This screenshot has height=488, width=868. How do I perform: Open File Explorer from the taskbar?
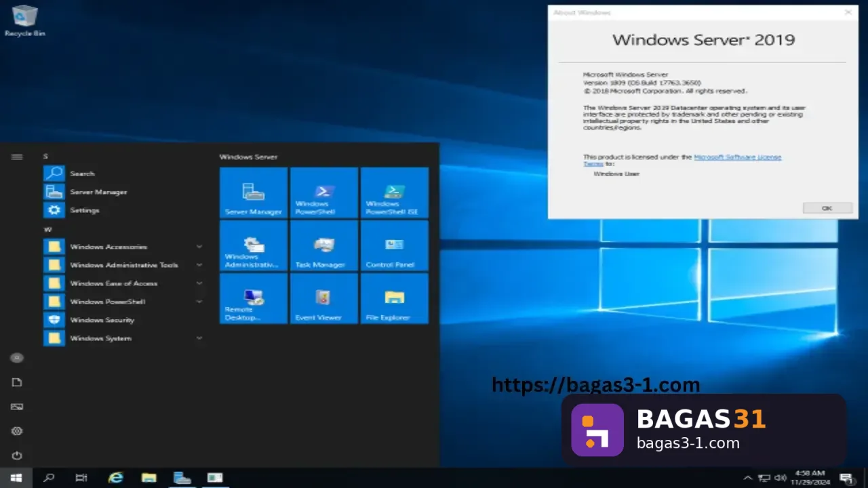(x=149, y=478)
